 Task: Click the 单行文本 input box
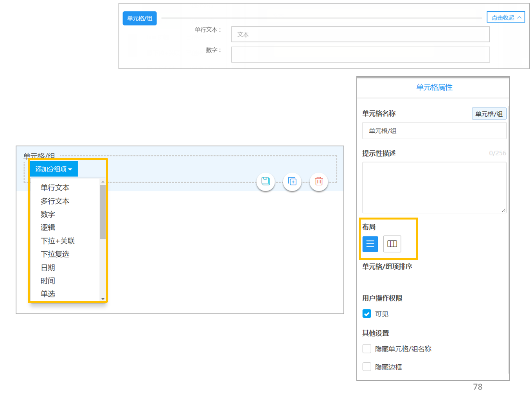[360, 34]
